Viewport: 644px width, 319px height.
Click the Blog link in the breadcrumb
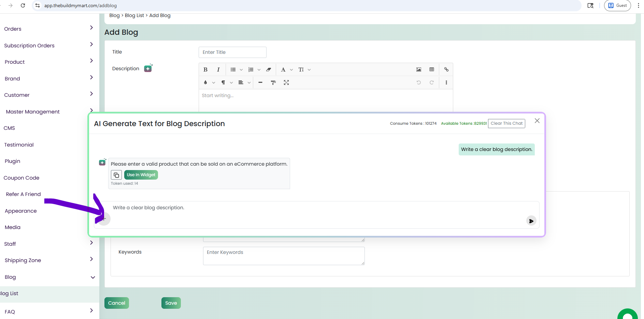click(114, 15)
